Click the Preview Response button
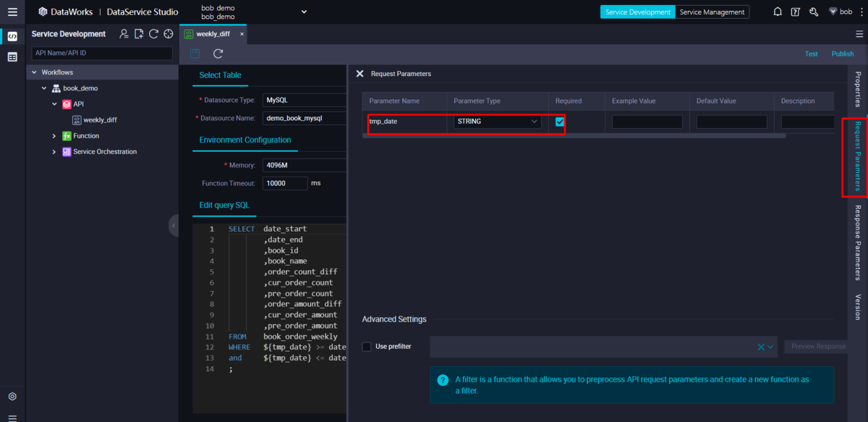The image size is (868, 422). tap(818, 347)
